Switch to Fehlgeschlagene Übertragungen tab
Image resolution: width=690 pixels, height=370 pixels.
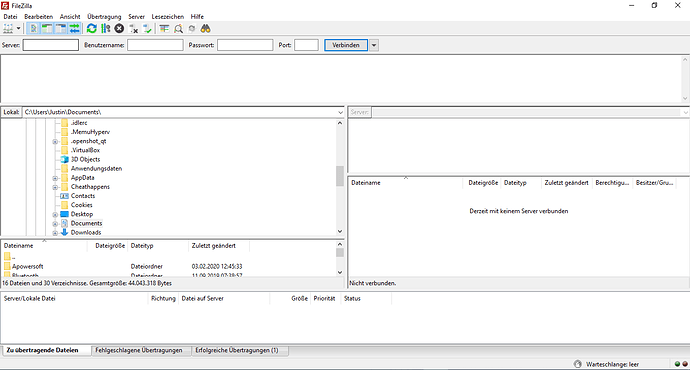tap(139, 350)
